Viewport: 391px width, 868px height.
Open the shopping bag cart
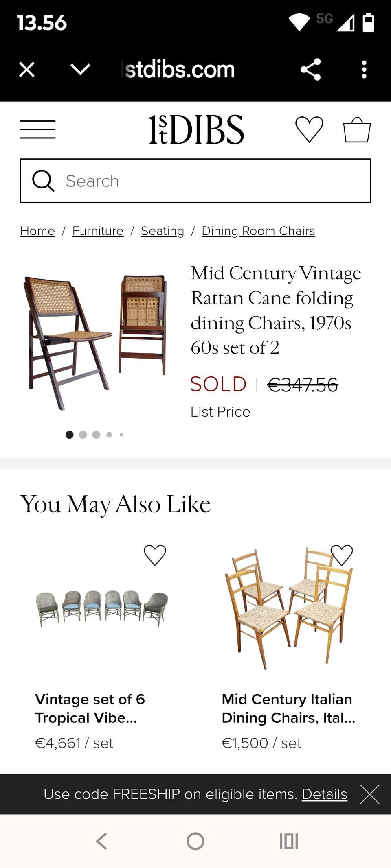coord(357,130)
